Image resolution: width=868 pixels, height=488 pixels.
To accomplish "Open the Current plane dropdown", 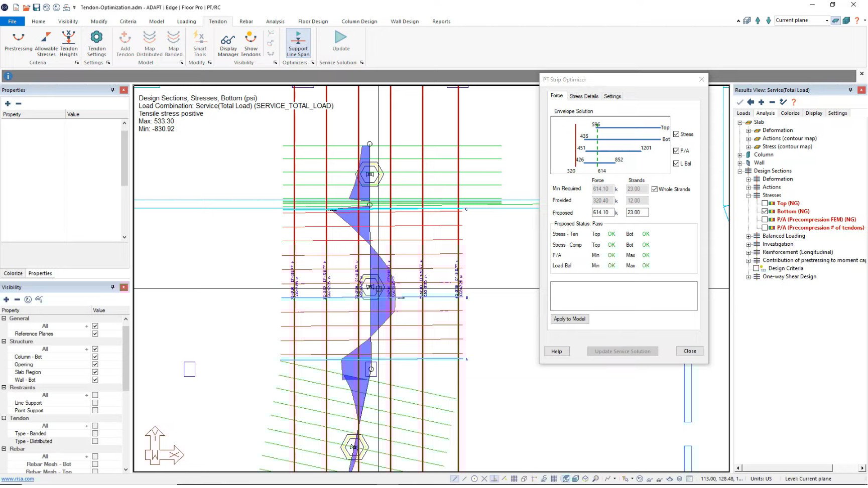I will coord(826,20).
